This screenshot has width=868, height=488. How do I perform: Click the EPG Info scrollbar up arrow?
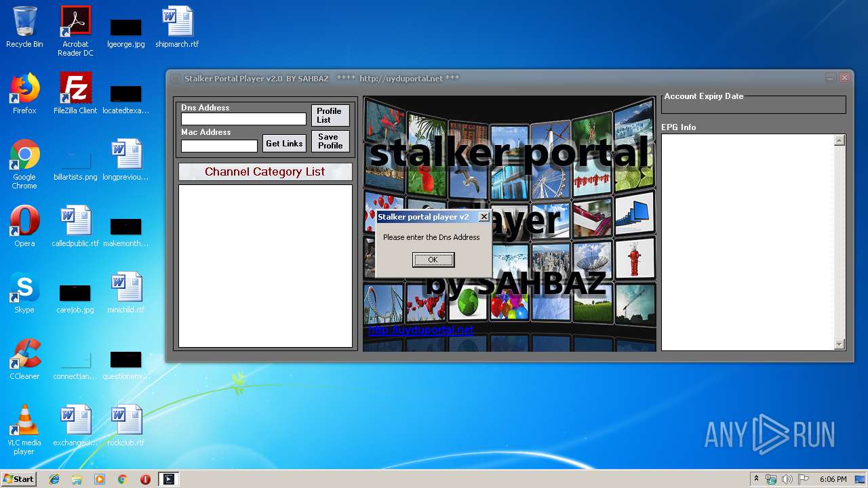[x=840, y=140]
